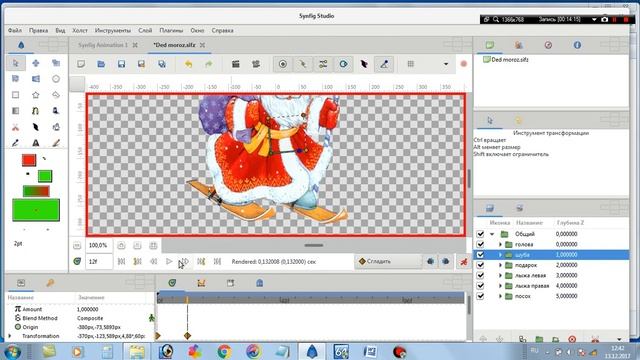Open the Правка menu
640x360 pixels.
tap(38, 31)
